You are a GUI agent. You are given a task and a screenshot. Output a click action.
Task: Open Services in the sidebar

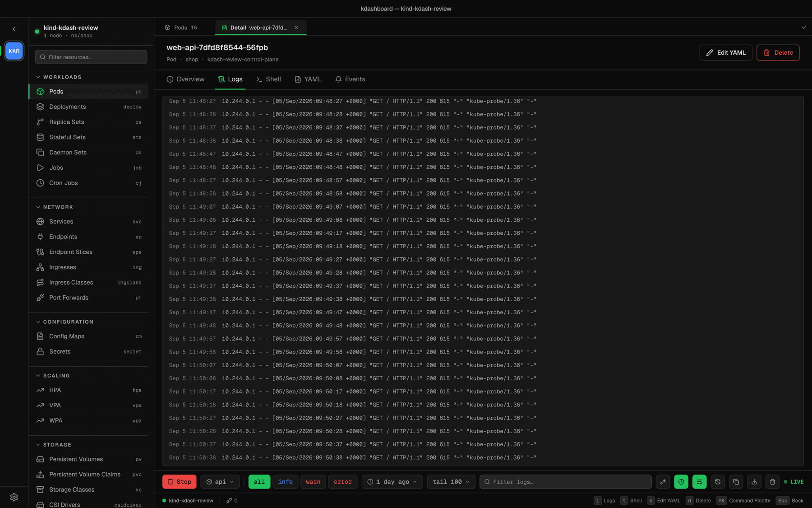(x=89, y=222)
